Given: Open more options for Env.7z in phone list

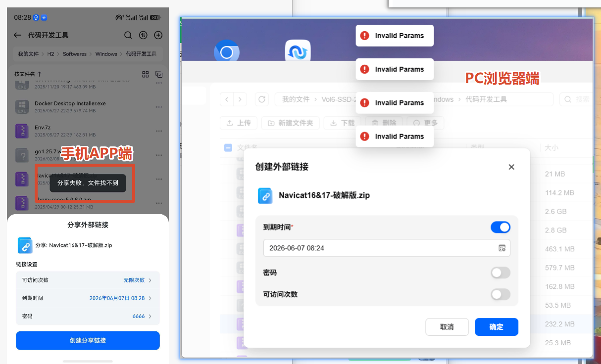Looking at the screenshot, I should coord(159,131).
